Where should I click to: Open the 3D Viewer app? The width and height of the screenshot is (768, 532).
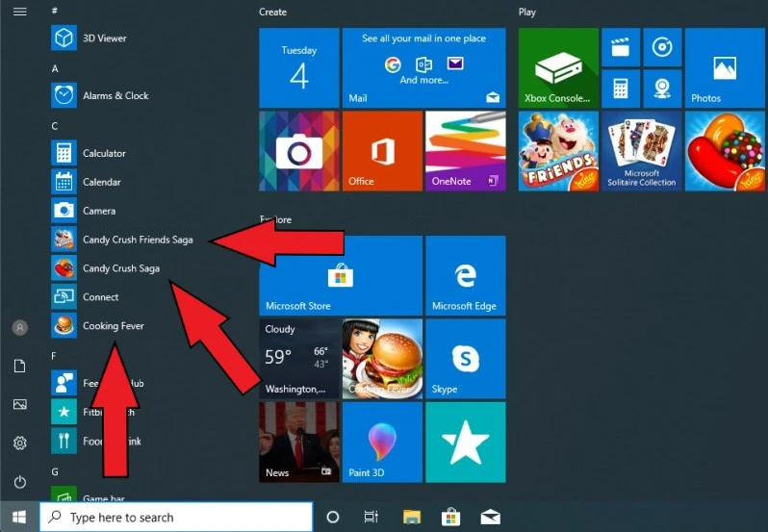click(104, 38)
